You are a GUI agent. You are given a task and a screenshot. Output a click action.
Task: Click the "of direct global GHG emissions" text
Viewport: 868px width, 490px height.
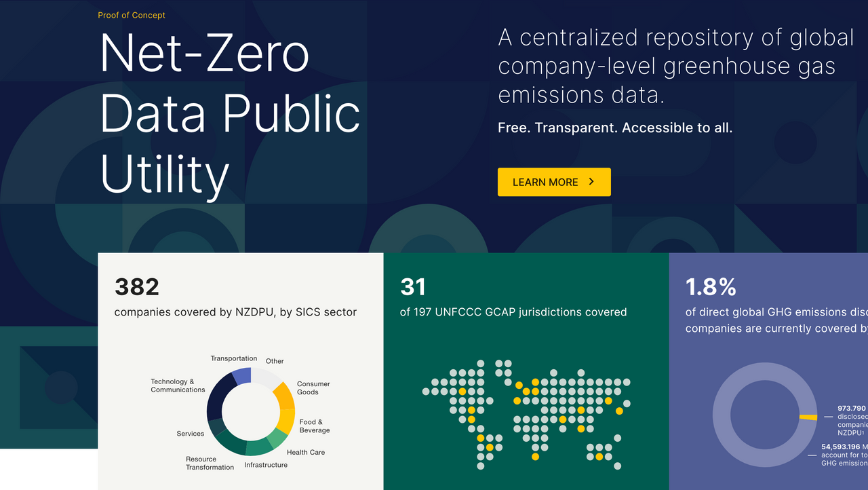[x=776, y=320]
